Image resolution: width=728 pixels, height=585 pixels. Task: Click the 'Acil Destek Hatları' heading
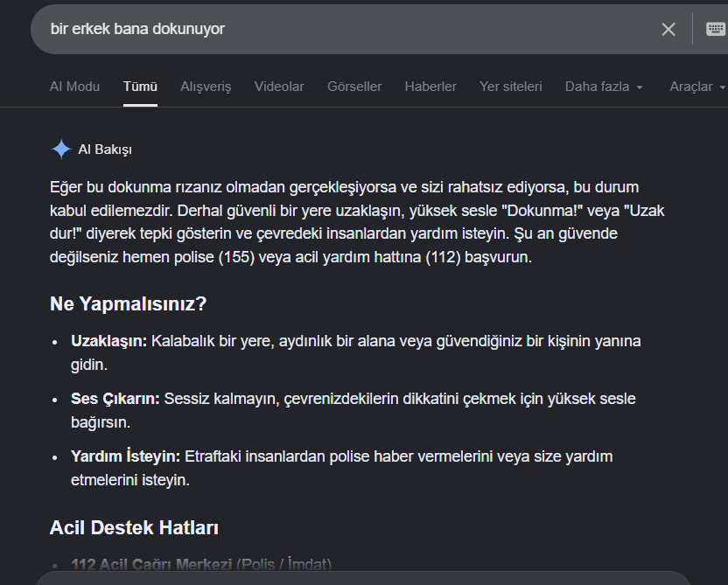134,528
